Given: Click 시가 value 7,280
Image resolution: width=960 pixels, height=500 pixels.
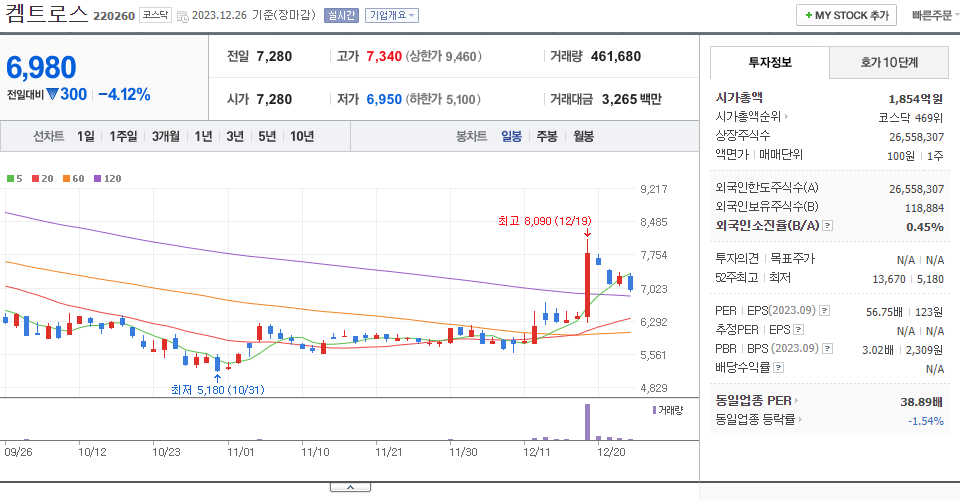Looking at the screenshot, I should point(274,99).
